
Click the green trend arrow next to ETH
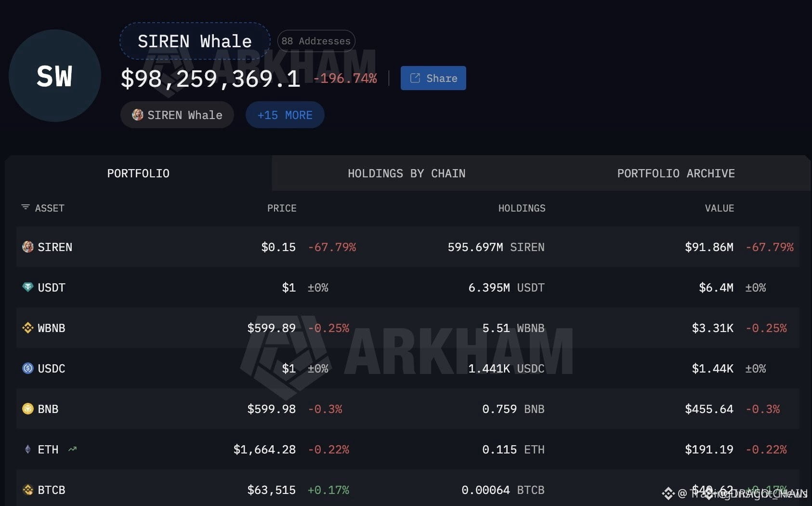coord(73,449)
